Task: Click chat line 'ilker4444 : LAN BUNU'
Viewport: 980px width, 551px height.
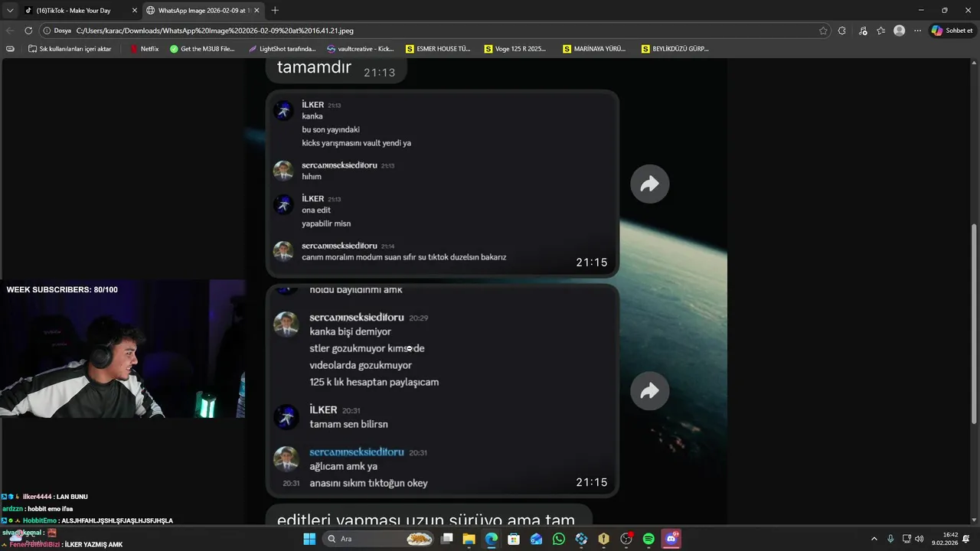Action: [44, 497]
